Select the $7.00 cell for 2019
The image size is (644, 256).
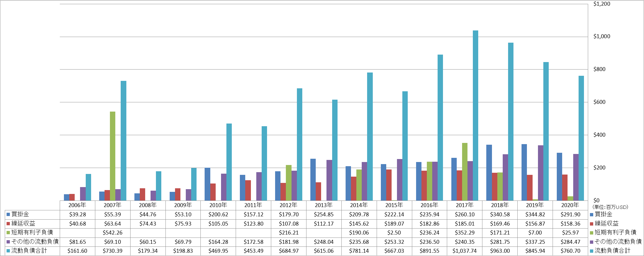click(x=535, y=232)
